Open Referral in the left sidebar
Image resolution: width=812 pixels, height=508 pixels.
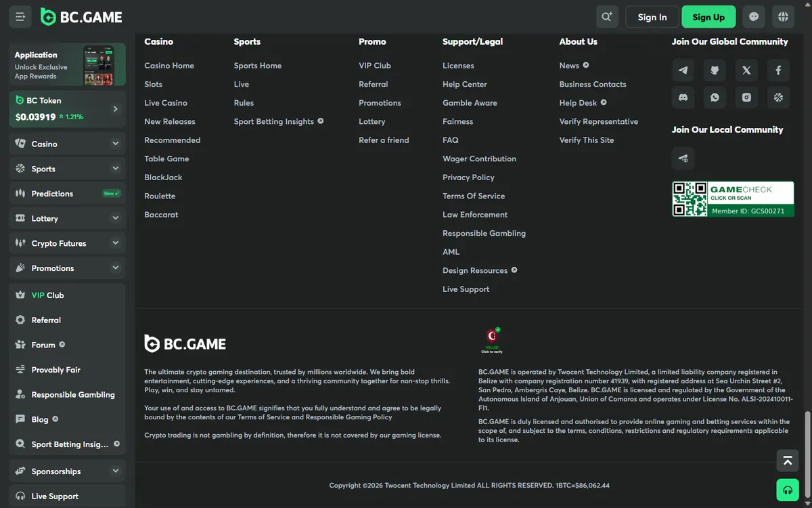[67, 320]
